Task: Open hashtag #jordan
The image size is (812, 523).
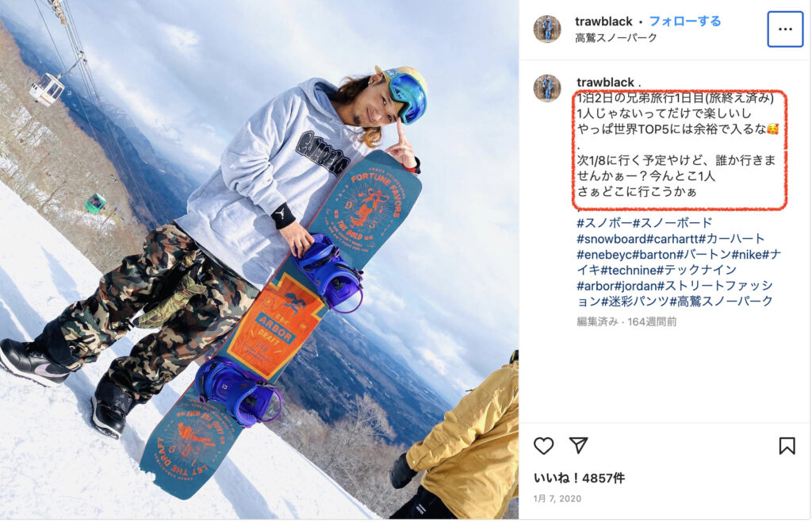Action: 635,286
